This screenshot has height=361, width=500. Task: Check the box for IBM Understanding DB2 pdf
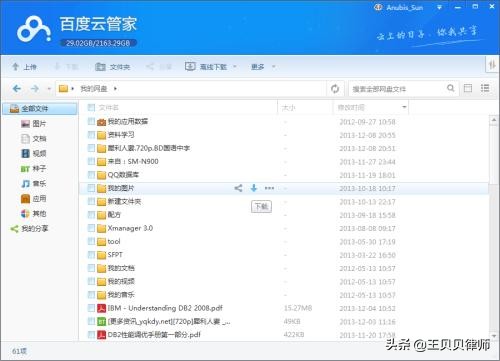(x=91, y=308)
